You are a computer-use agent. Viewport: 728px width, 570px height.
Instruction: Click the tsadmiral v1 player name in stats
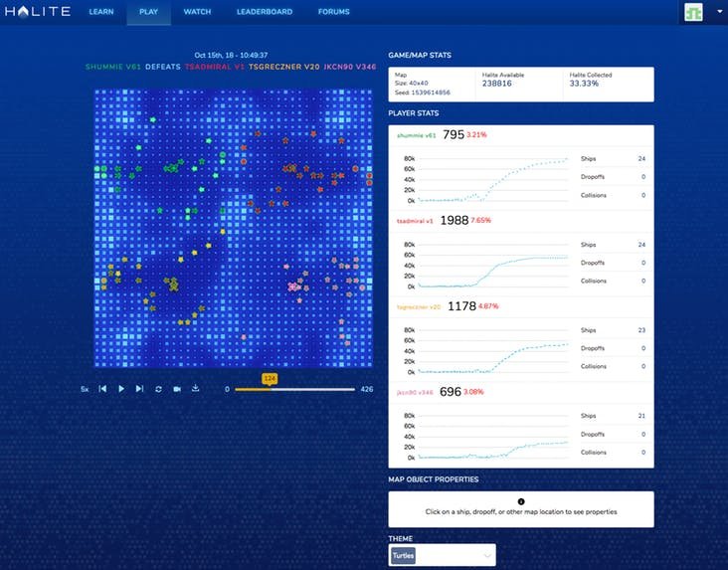[x=415, y=221]
